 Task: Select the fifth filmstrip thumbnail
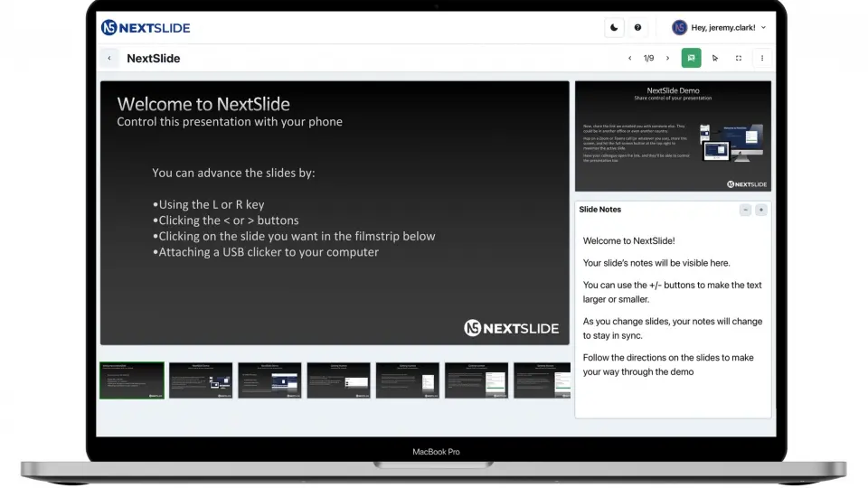(x=408, y=380)
